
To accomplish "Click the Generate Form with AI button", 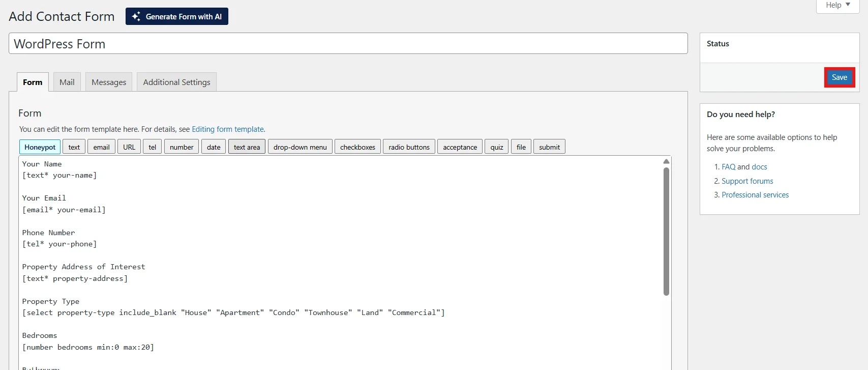I will coord(177,16).
